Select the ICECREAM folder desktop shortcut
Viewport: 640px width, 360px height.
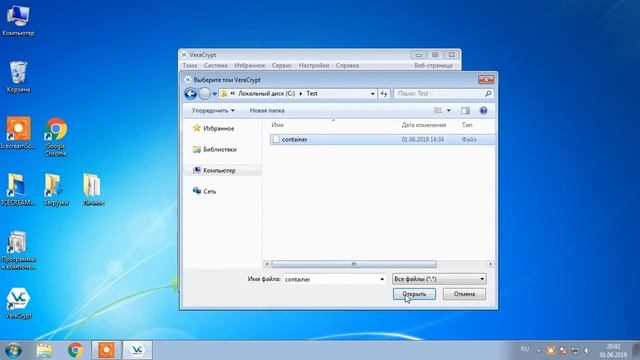17,189
